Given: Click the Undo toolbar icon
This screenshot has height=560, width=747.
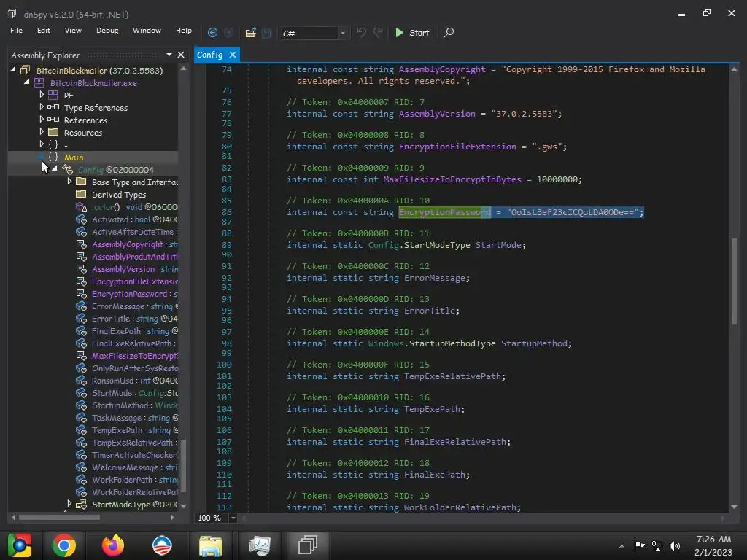Looking at the screenshot, I should coord(362,32).
